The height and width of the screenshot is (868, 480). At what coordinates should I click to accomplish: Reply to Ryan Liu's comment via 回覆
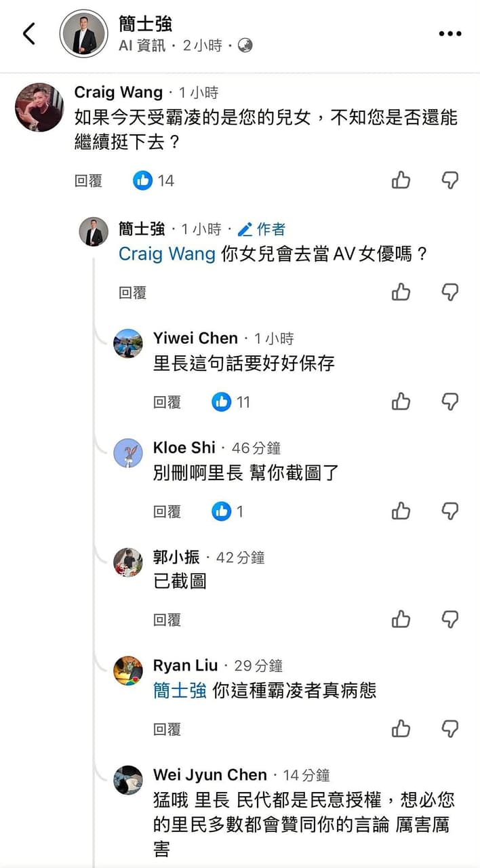pos(167,730)
